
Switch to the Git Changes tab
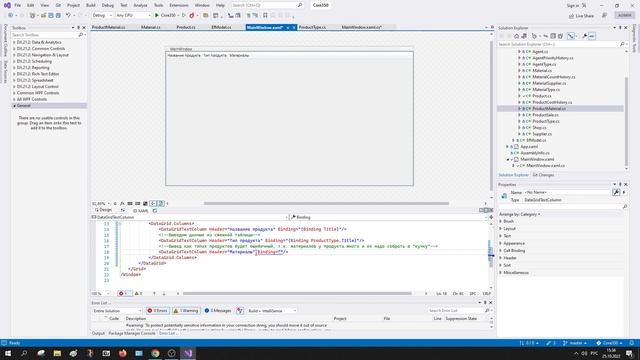point(543,175)
